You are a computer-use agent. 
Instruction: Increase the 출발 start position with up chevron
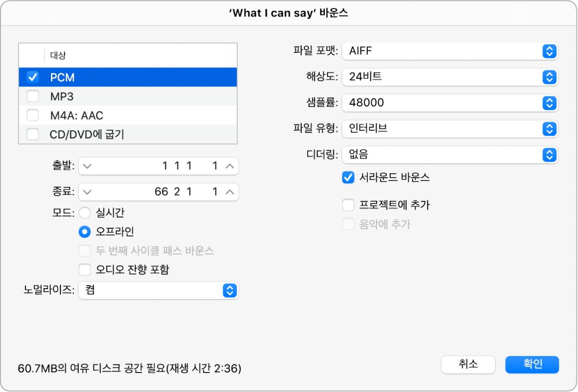point(230,166)
